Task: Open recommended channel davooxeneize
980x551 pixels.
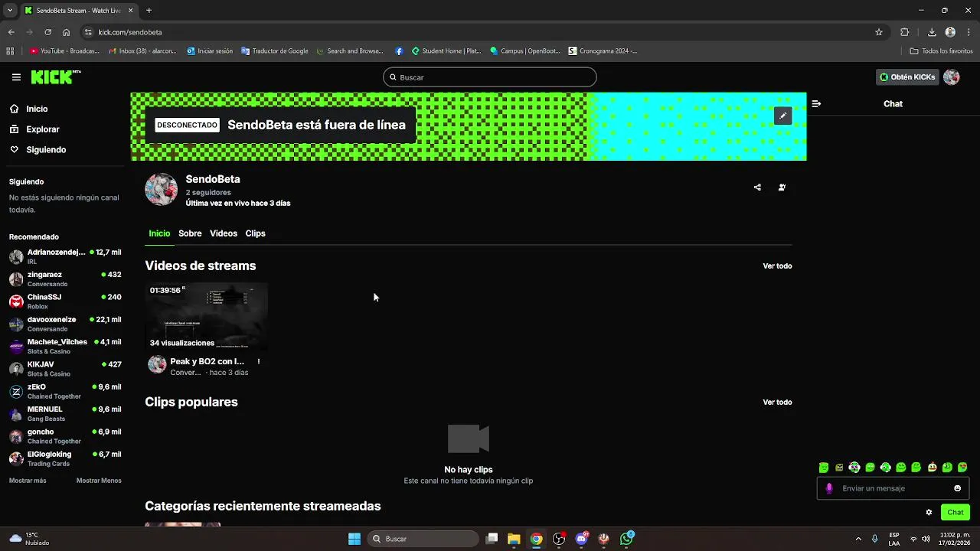Action: (x=65, y=324)
